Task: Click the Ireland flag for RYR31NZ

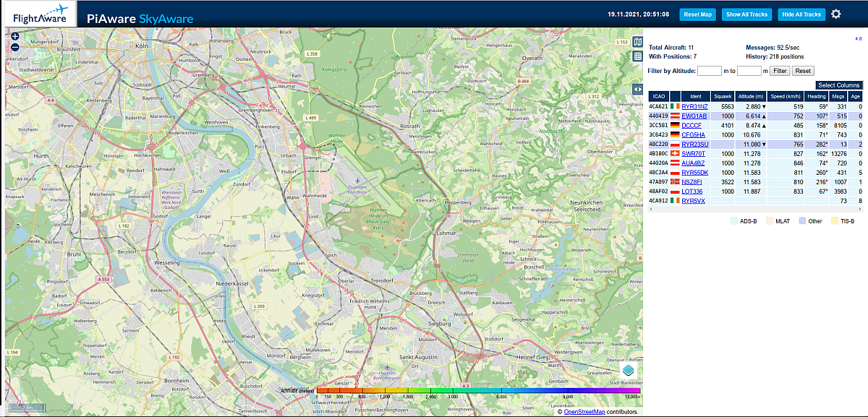Action: 676,106
